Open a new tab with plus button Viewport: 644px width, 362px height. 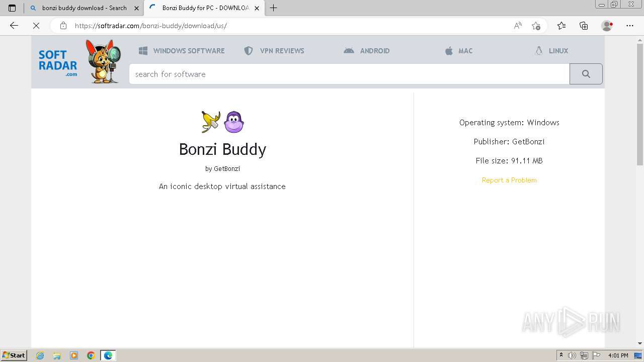[x=273, y=8]
